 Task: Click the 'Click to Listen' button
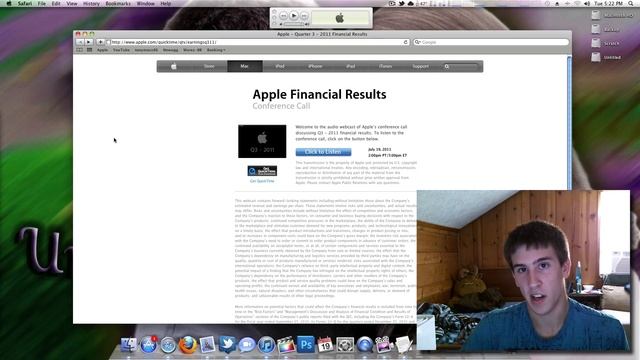click(323, 152)
